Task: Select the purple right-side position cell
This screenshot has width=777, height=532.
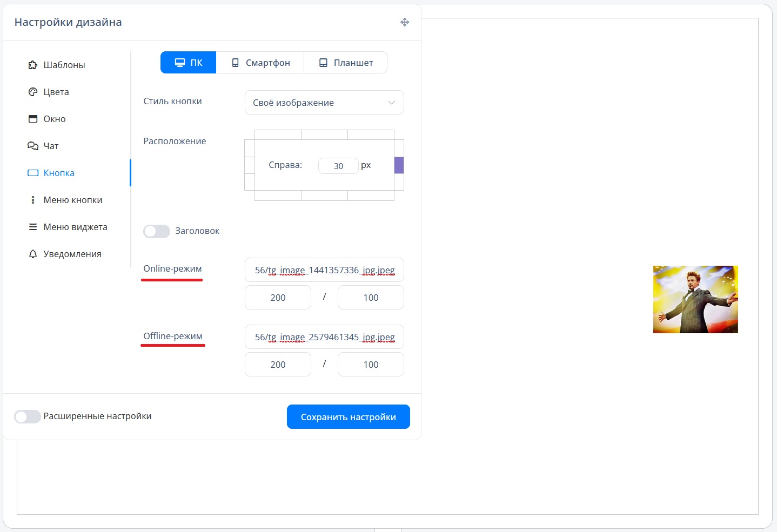Action: (x=399, y=165)
